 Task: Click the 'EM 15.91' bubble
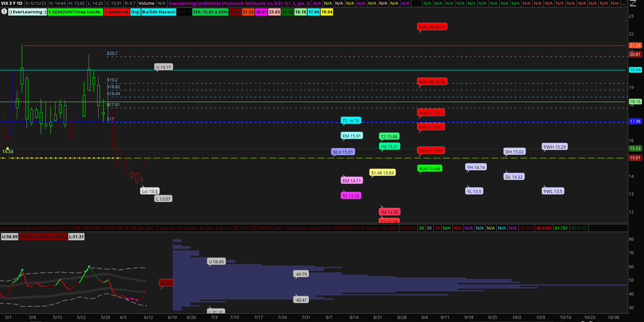[x=352, y=136]
